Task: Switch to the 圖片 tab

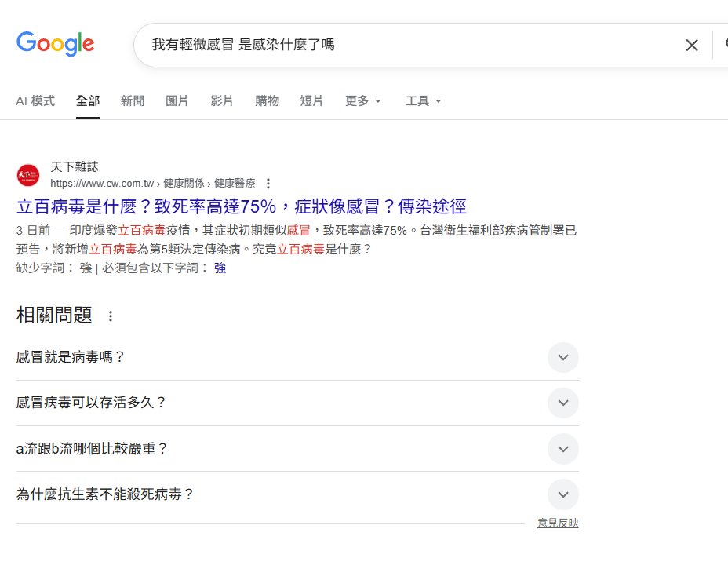Action: pyautogui.click(x=177, y=100)
